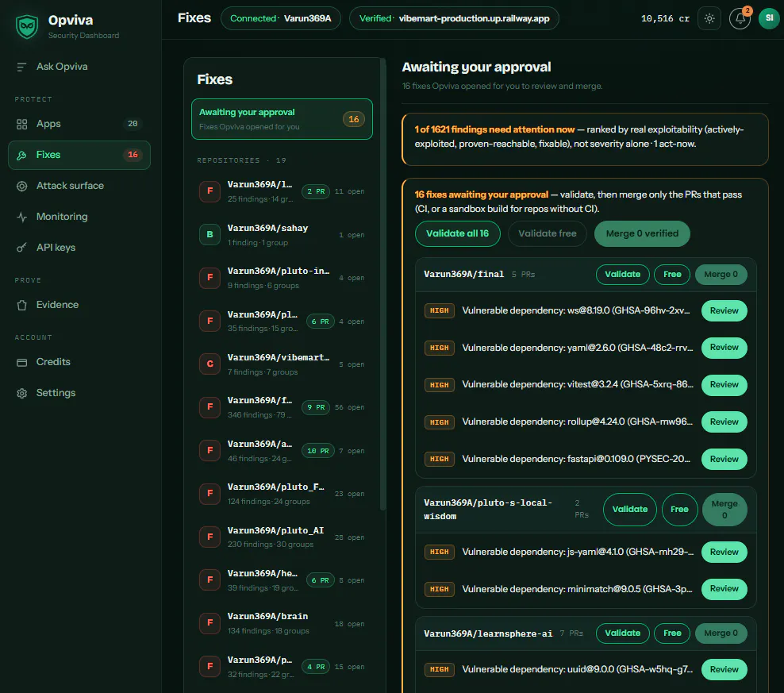Image resolution: width=784 pixels, height=693 pixels.
Task: Review the yaml@2.6.0 vulnerable dependency
Action: point(724,348)
